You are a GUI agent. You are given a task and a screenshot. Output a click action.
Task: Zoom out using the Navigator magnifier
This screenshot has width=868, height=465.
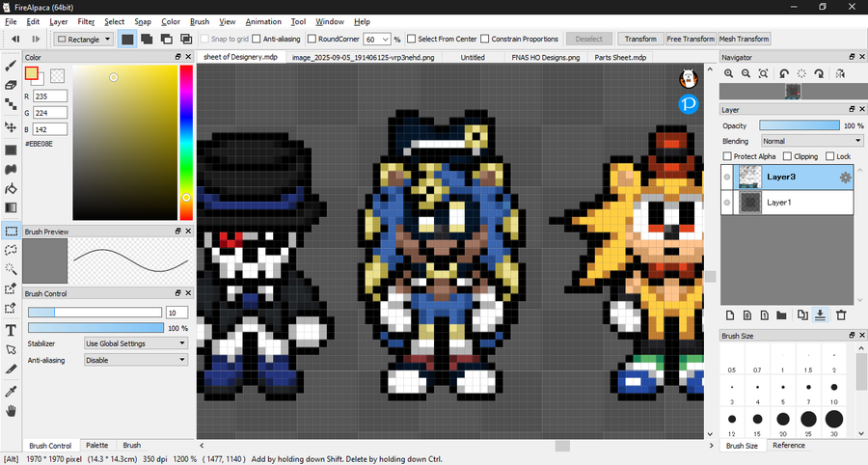(x=746, y=73)
